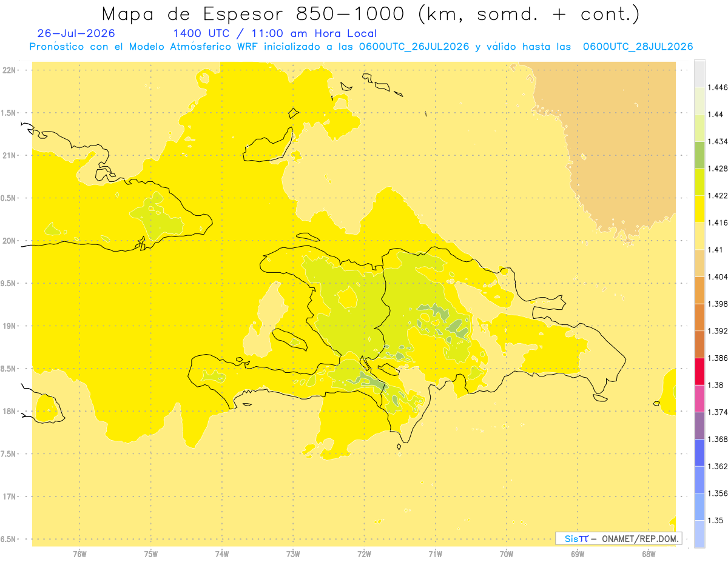Viewport: 728px width, 562px height.
Task: Click the '75W' longitude label
Action: [x=151, y=554]
